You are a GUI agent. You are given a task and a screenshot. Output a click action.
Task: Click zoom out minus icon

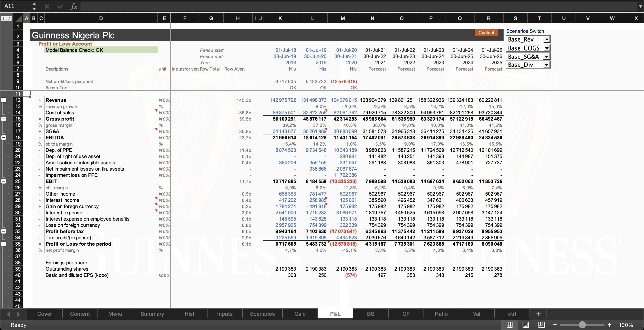555,325
